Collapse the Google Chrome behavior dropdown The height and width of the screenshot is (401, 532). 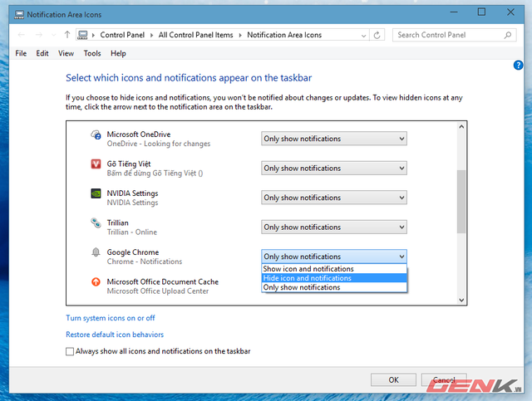tap(334, 257)
